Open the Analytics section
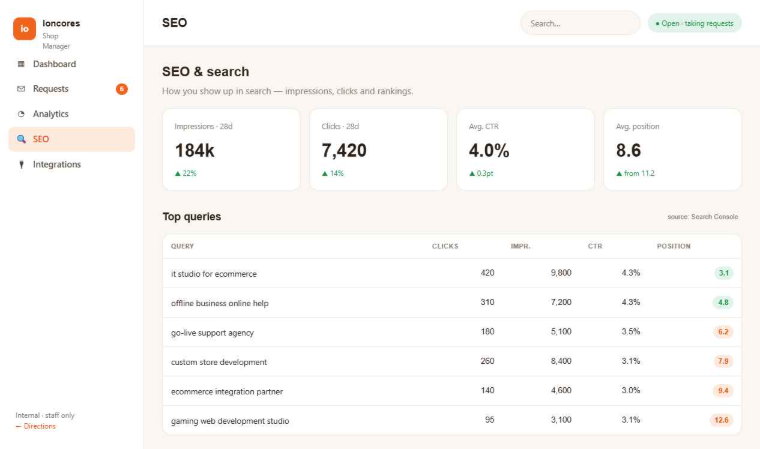 click(x=71, y=114)
